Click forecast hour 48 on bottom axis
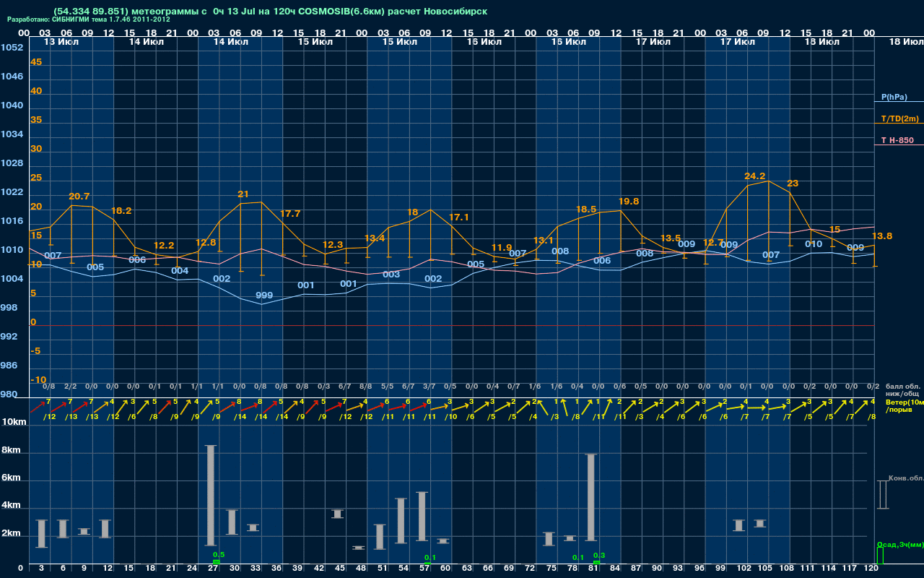The width and height of the screenshot is (924, 578). [361, 569]
